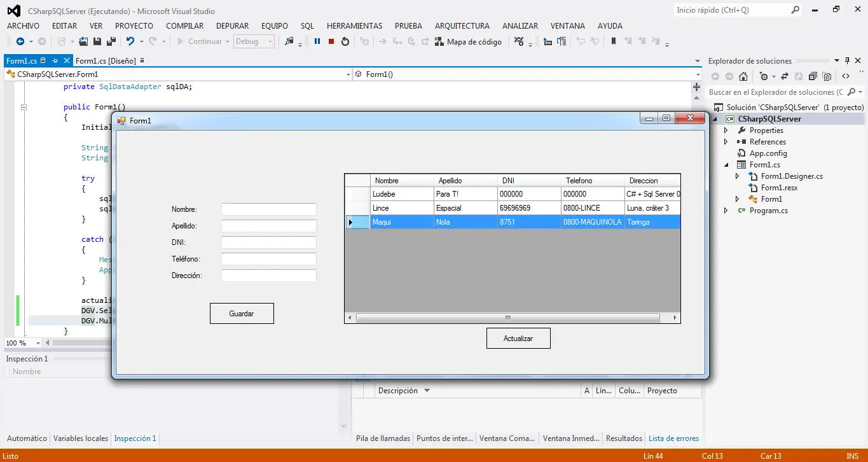
Task: Collapse the Form1() constructor code outline
Action: pos(24,107)
